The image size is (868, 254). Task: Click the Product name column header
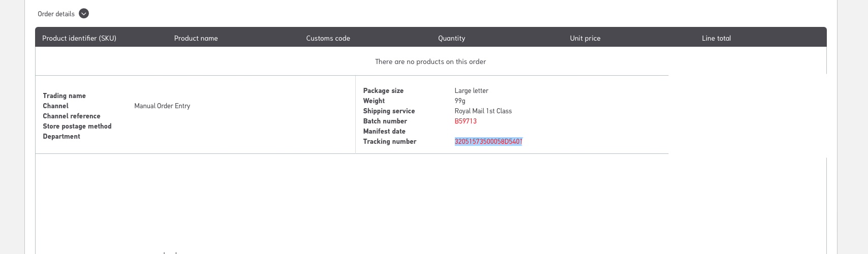coord(196,38)
